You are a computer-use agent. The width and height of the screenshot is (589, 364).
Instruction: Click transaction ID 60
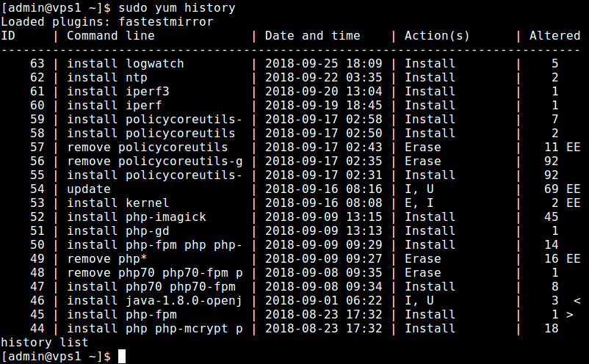pos(37,105)
